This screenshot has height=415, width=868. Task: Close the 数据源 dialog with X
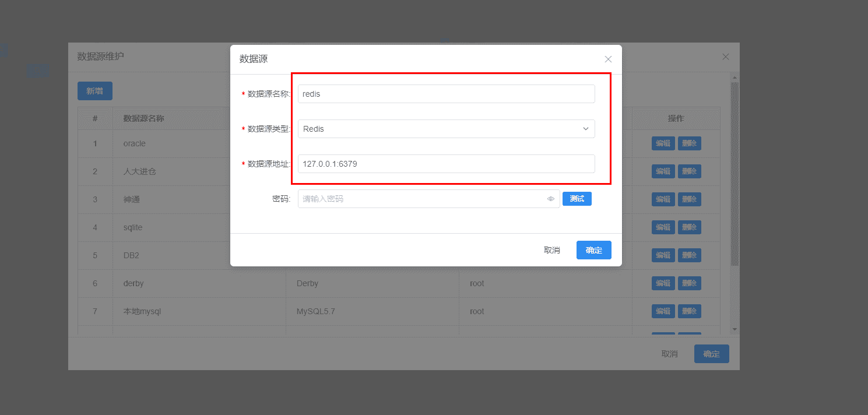608,59
